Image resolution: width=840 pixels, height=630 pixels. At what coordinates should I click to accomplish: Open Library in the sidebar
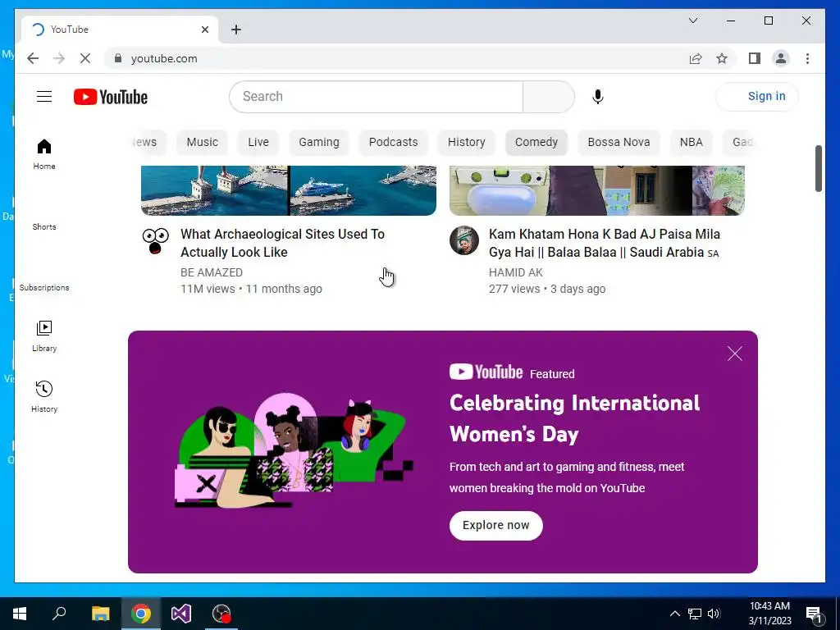tap(44, 336)
